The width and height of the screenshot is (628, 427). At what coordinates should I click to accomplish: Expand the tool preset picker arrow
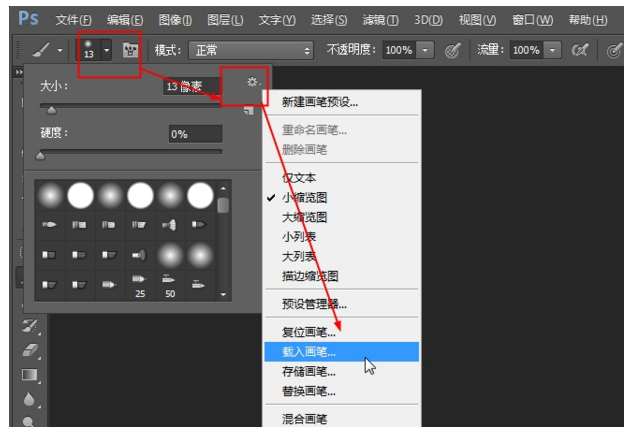pyautogui.click(x=60, y=50)
